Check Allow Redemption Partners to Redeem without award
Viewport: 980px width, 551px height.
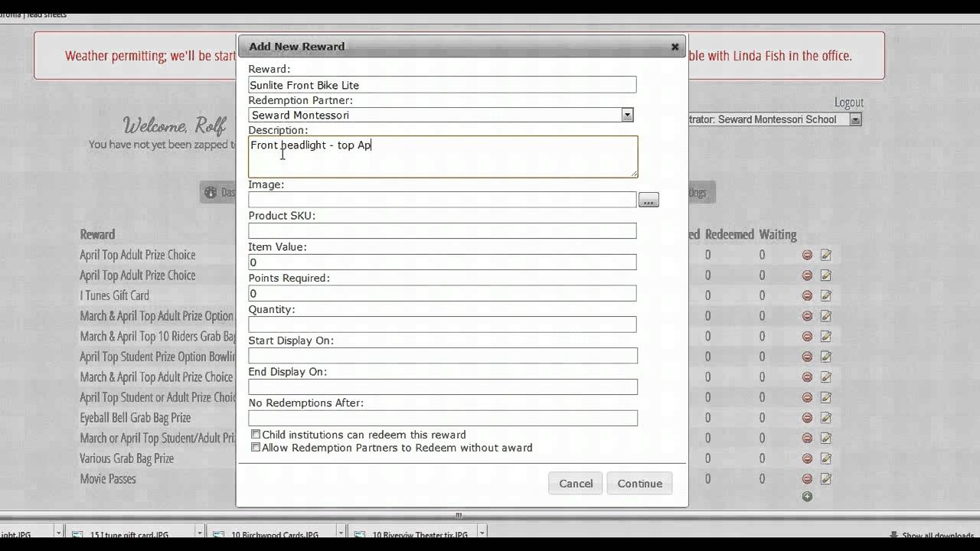click(256, 448)
